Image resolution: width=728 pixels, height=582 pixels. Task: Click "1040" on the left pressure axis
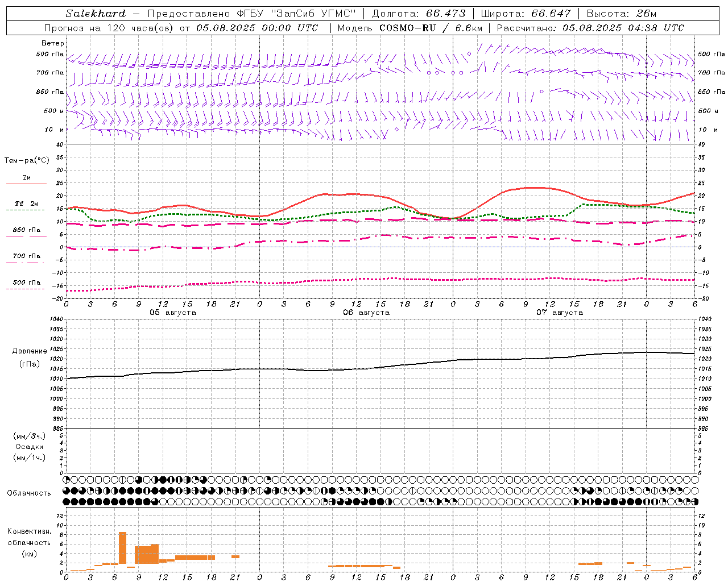[x=56, y=319]
